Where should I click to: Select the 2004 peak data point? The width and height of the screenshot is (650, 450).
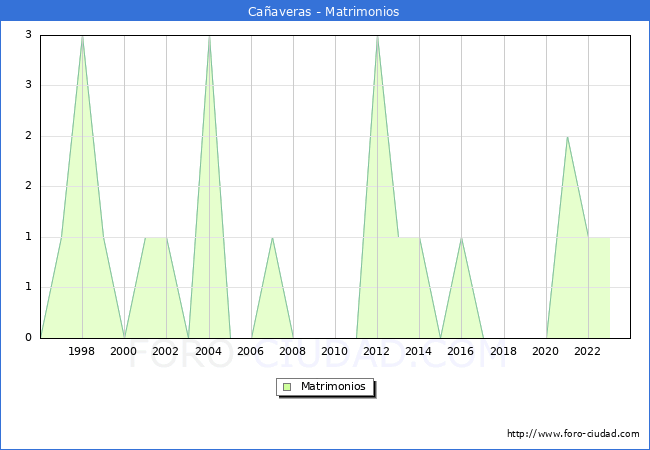tap(209, 36)
